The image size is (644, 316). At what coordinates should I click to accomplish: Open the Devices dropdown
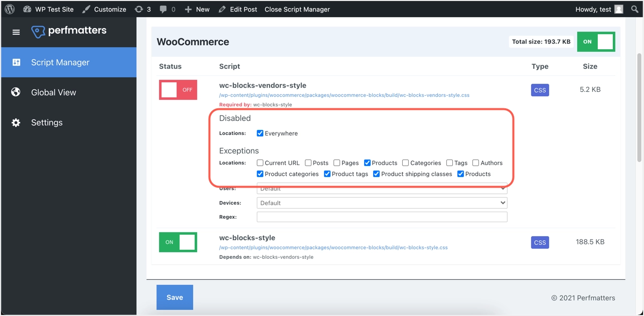point(382,203)
